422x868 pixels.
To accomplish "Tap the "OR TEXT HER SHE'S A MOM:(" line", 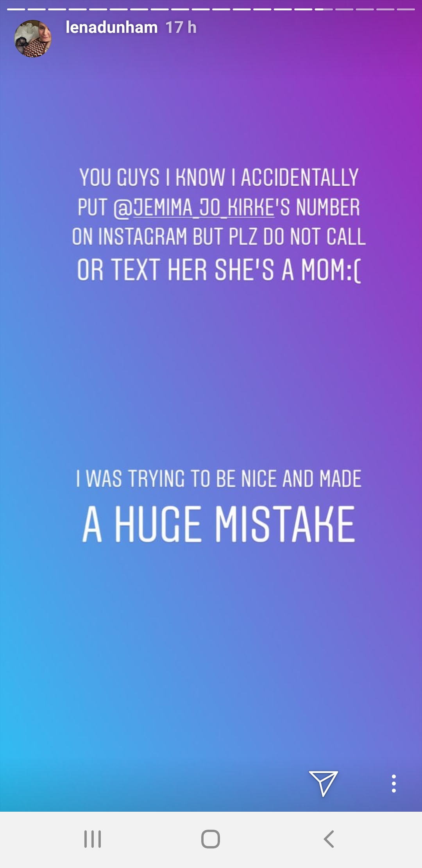I will click(219, 269).
